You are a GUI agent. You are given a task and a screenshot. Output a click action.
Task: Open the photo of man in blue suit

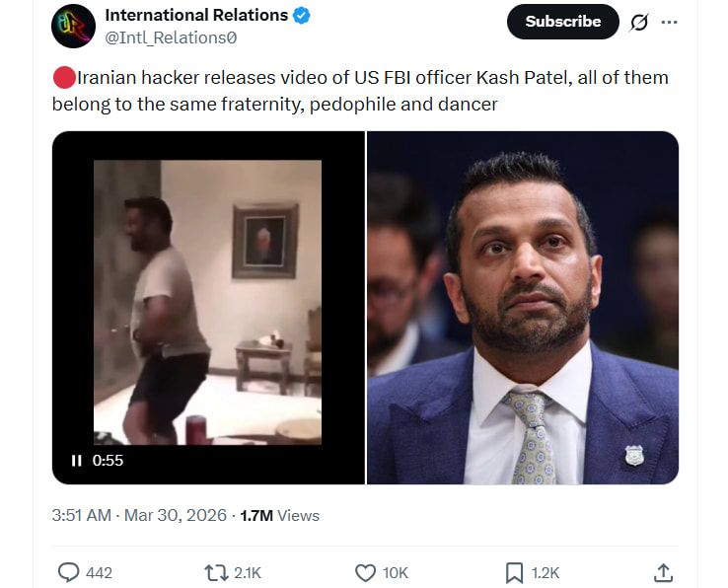(x=522, y=306)
